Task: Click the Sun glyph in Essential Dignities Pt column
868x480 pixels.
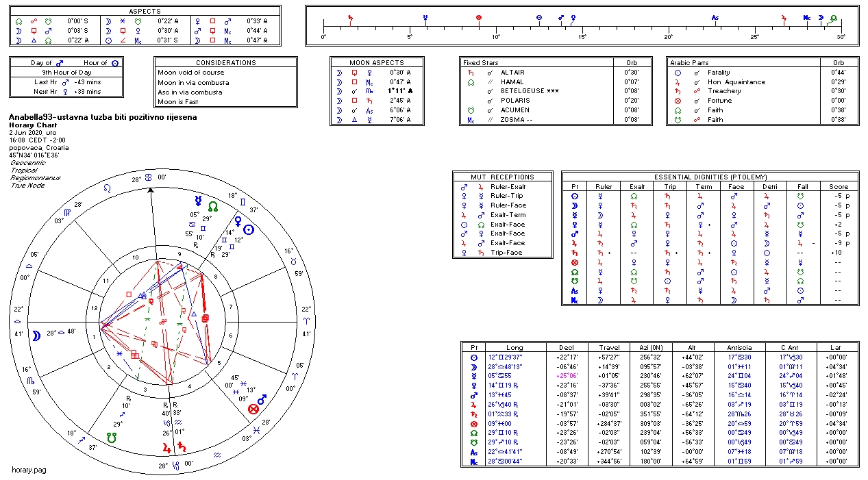Action: pos(574,196)
